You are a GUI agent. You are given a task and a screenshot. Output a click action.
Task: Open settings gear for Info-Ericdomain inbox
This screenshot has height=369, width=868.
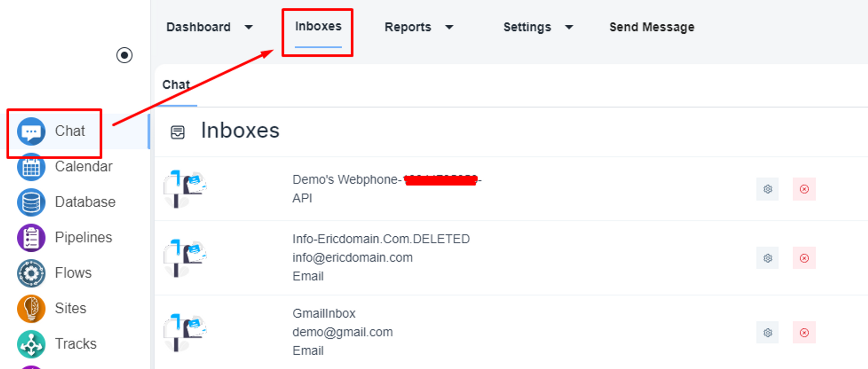(767, 258)
